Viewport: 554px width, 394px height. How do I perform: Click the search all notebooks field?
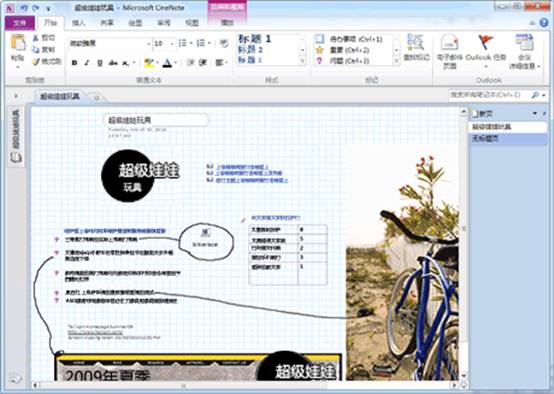pos(489,95)
